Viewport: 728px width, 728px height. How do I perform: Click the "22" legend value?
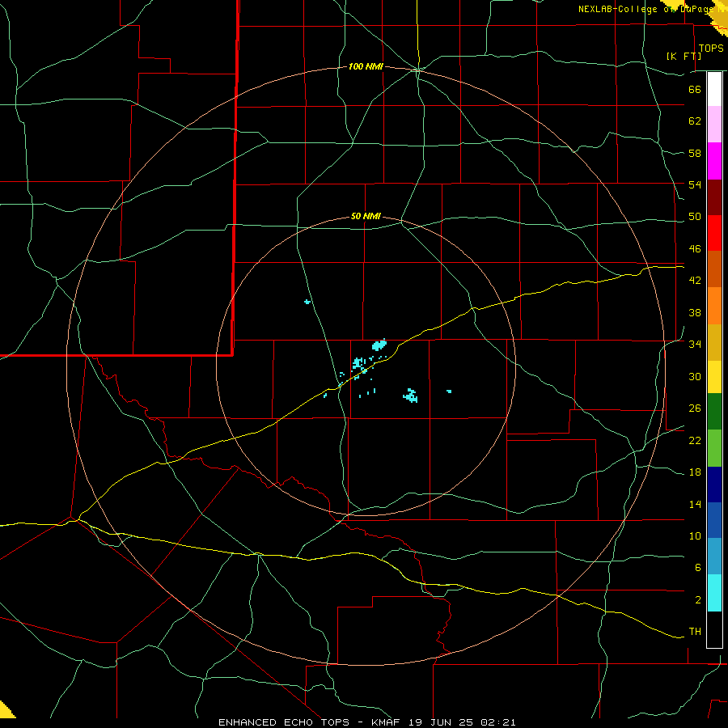(695, 440)
